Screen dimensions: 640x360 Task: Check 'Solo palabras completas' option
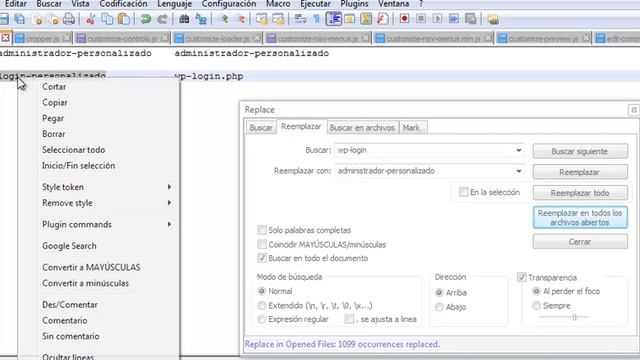point(262,230)
